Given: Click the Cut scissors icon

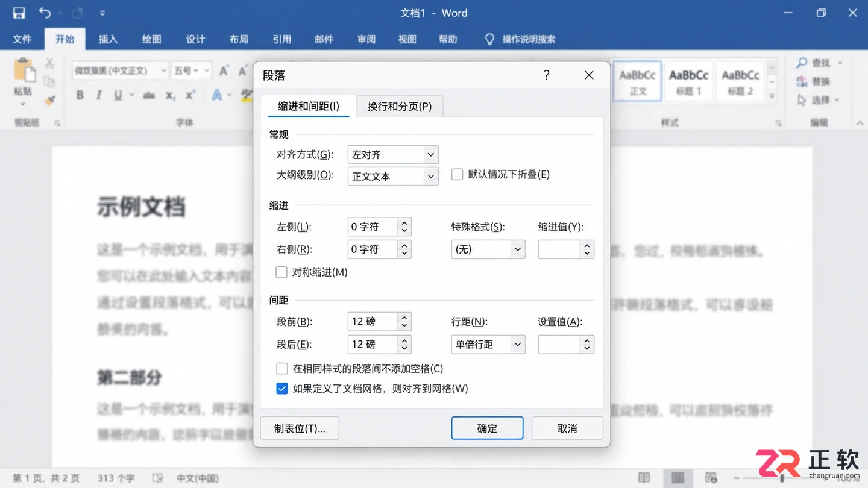Looking at the screenshot, I should tap(49, 63).
